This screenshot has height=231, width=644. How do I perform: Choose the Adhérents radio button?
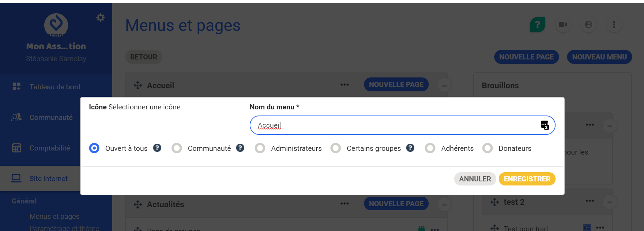pos(430,148)
